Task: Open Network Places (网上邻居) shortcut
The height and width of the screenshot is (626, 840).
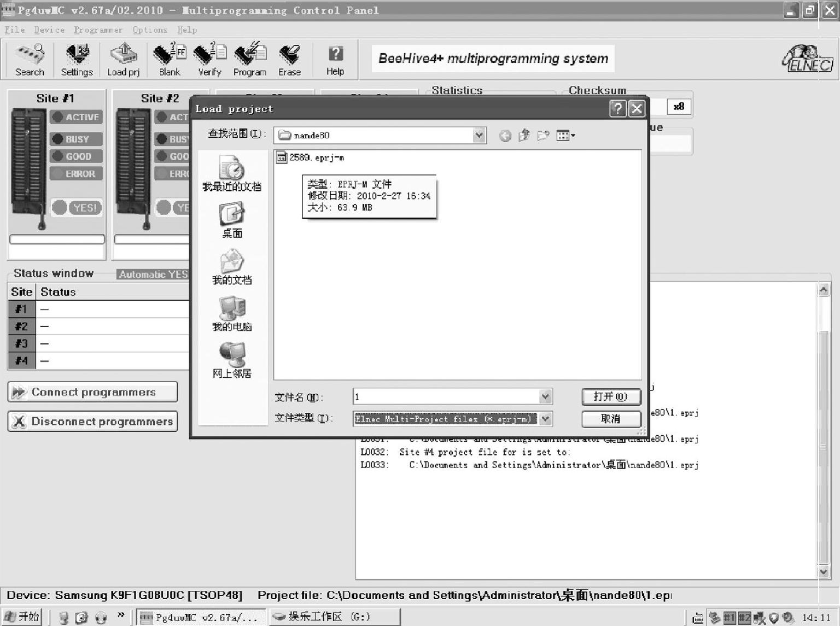Action: [x=232, y=361]
